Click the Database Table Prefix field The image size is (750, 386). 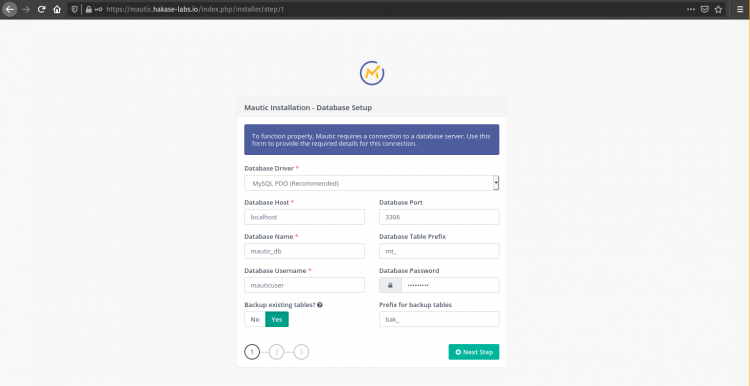(439, 251)
